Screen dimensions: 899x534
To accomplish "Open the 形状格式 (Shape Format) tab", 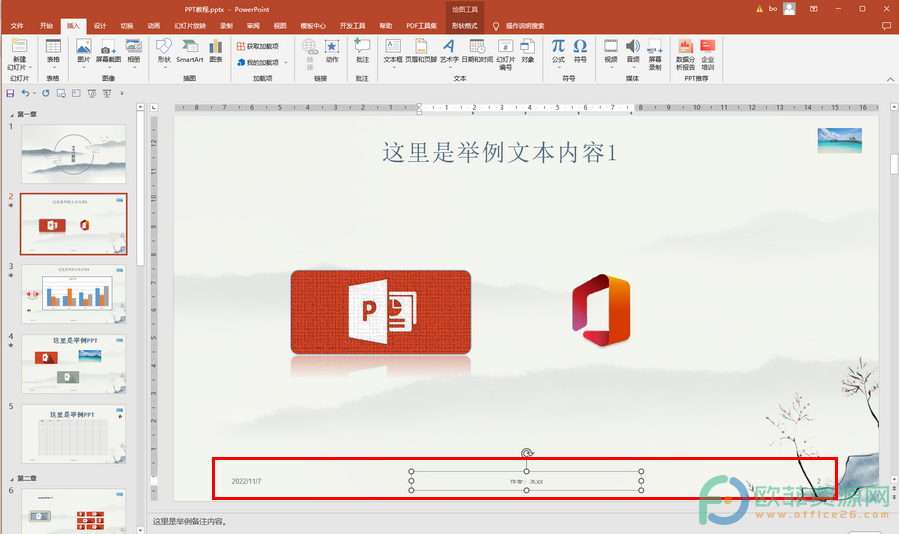I will click(x=464, y=26).
